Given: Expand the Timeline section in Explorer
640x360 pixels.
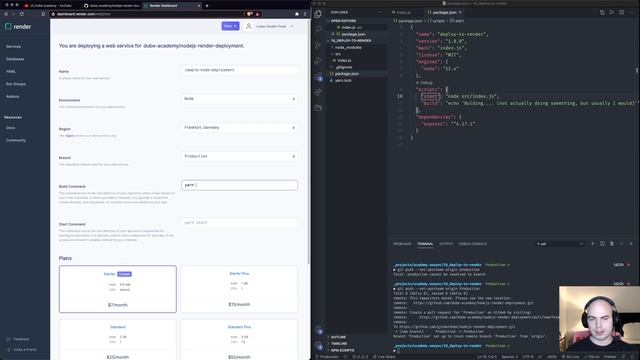Looking at the screenshot, I should click(x=339, y=344).
